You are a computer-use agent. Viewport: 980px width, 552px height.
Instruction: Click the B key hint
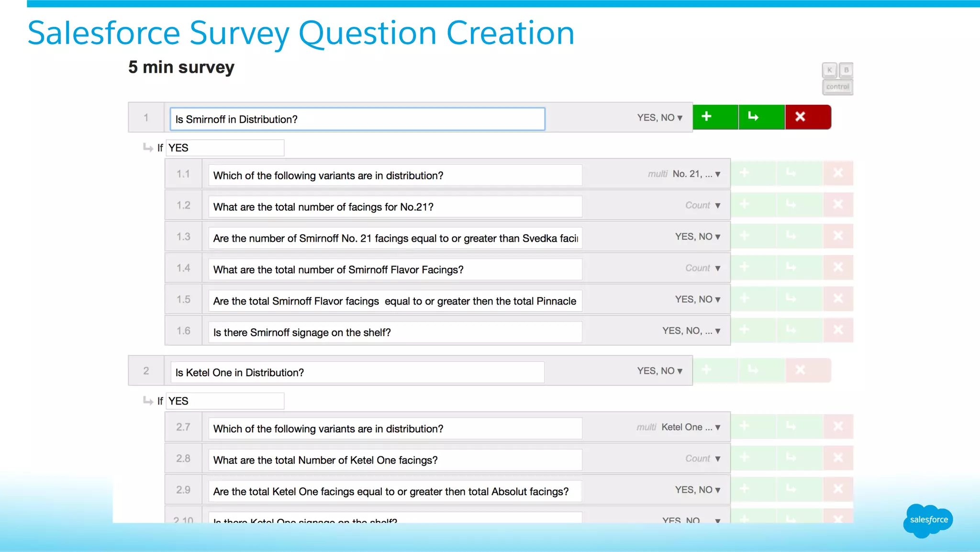click(x=846, y=70)
